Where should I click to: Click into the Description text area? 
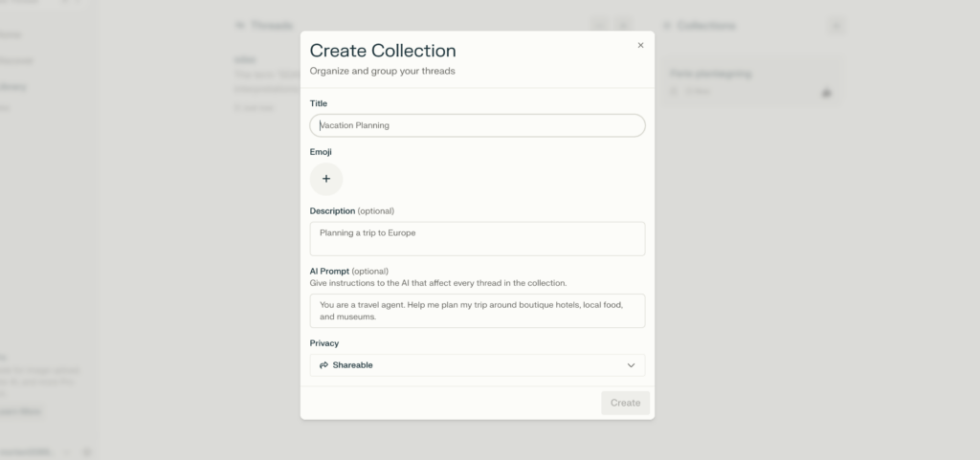[478, 239]
